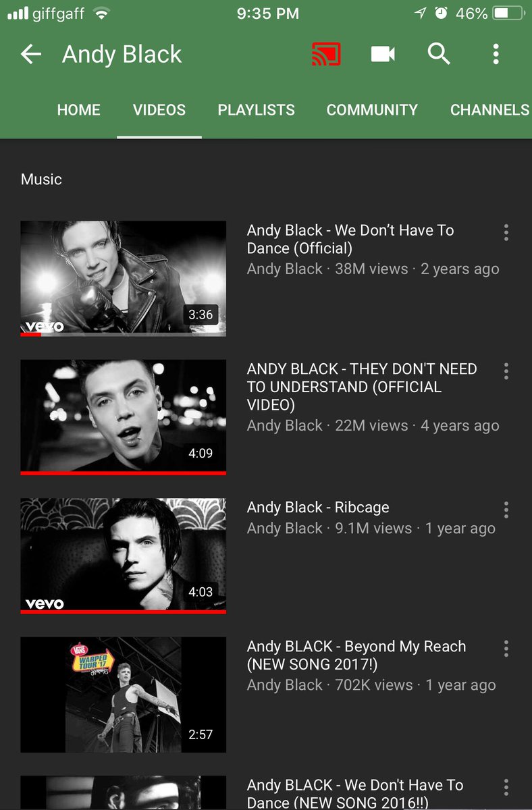Screen dimensions: 532x810
Task: Switch to the CHANNELS tab
Action: tap(490, 110)
